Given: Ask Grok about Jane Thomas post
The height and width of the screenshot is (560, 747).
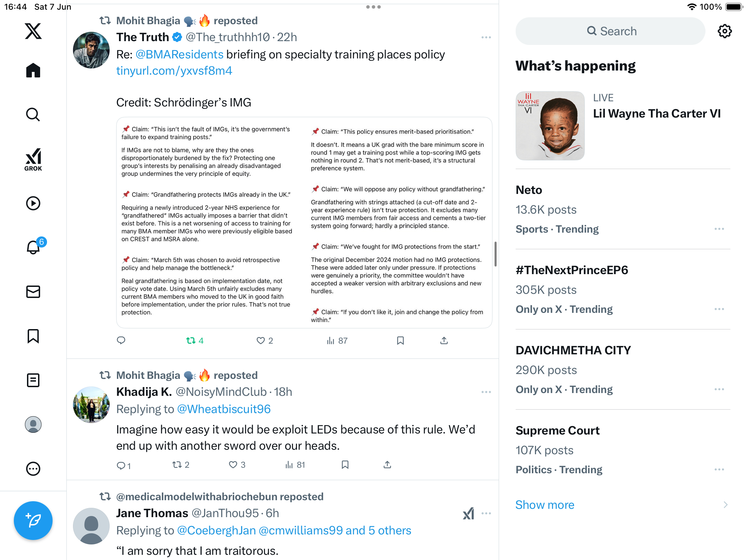Looking at the screenshot, I should [468, 514].
